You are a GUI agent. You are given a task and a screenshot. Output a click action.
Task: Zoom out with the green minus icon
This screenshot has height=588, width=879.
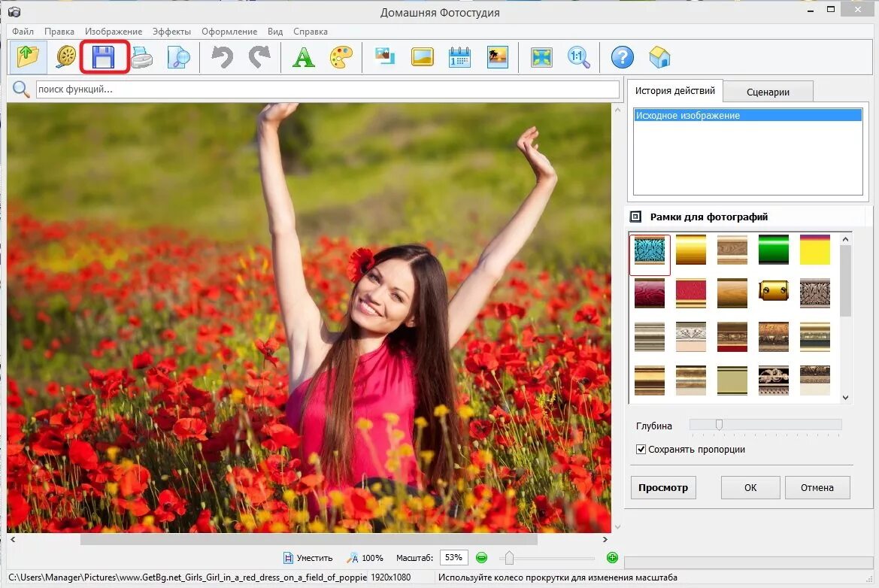481,558
